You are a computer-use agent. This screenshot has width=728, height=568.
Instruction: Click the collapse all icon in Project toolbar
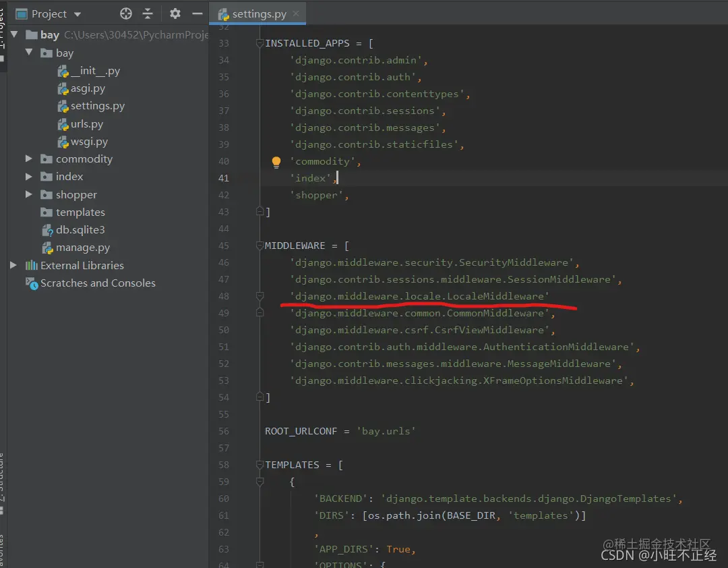(x=148, y=13)
